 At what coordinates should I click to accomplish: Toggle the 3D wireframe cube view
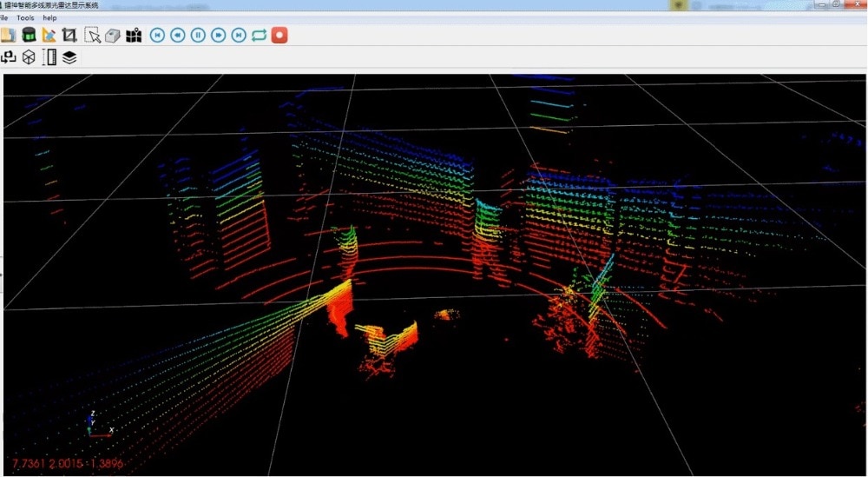point(29,57)
